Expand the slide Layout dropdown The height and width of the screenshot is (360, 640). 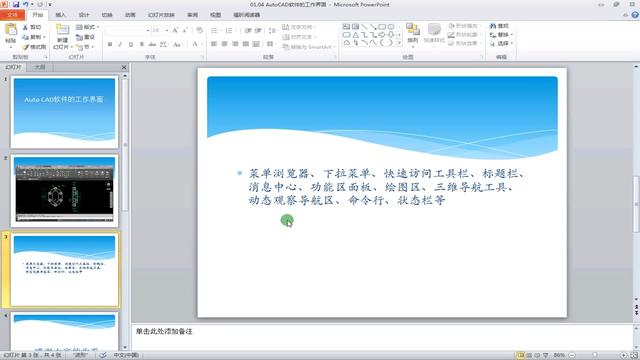pos(87,27)
